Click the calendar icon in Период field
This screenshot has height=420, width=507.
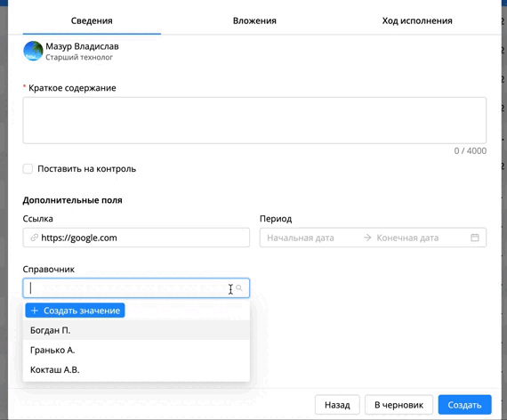[x=475, y=238]
